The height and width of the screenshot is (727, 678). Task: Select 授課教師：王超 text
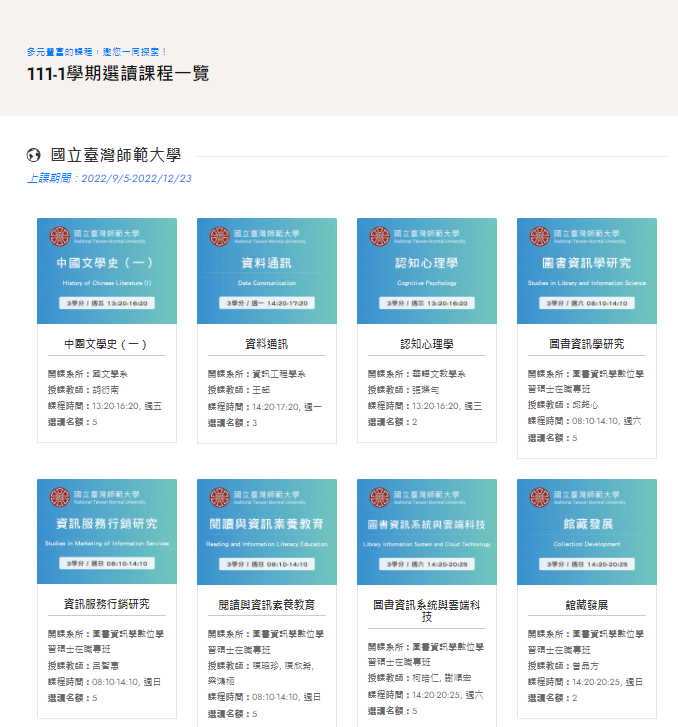[x=239, y=390]
